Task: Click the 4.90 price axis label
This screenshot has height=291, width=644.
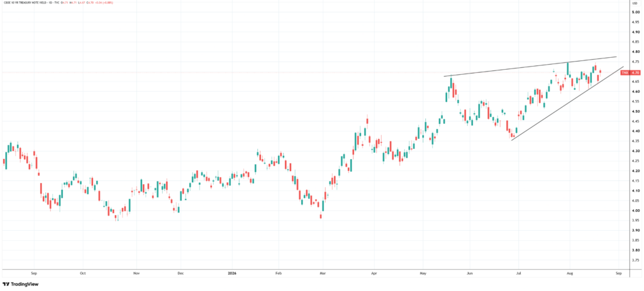Action: [x=635, y=32]
